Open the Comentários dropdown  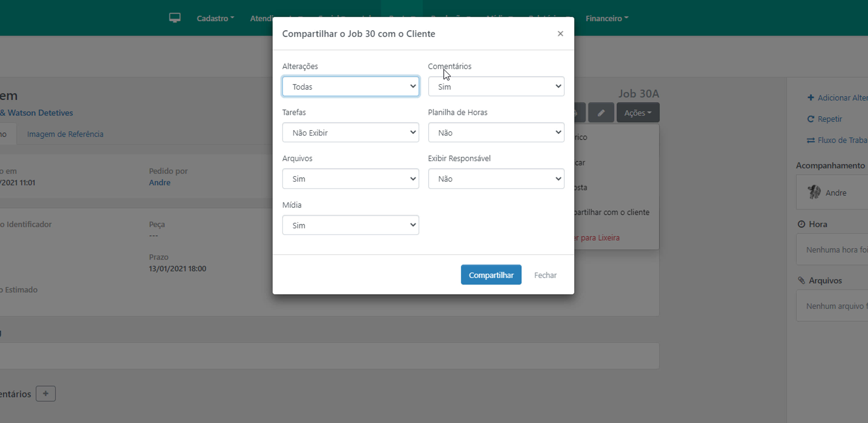[x=496, y=87]
